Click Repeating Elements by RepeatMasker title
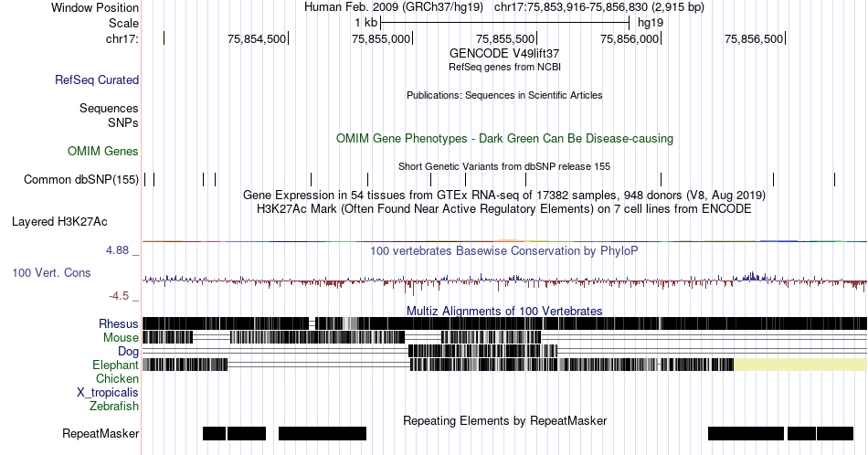This screenshot has height=455, width=868. [504, 420]
